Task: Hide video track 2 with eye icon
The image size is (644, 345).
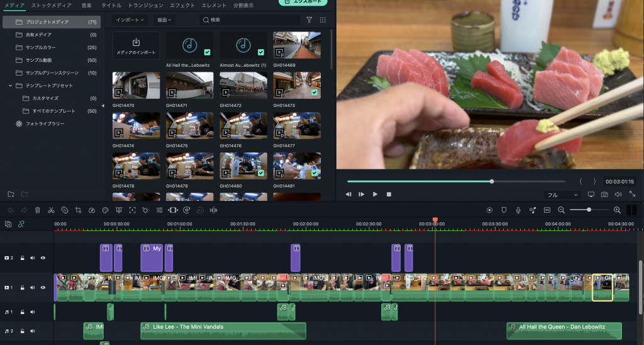Action: (x=43, y=258)
